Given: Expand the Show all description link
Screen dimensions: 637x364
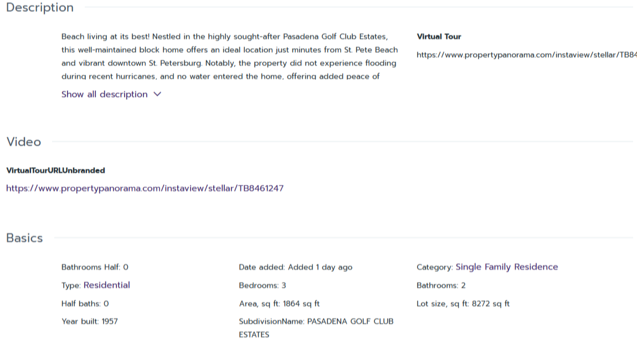Looking at the screenshot, I should [x=105, y=94].
